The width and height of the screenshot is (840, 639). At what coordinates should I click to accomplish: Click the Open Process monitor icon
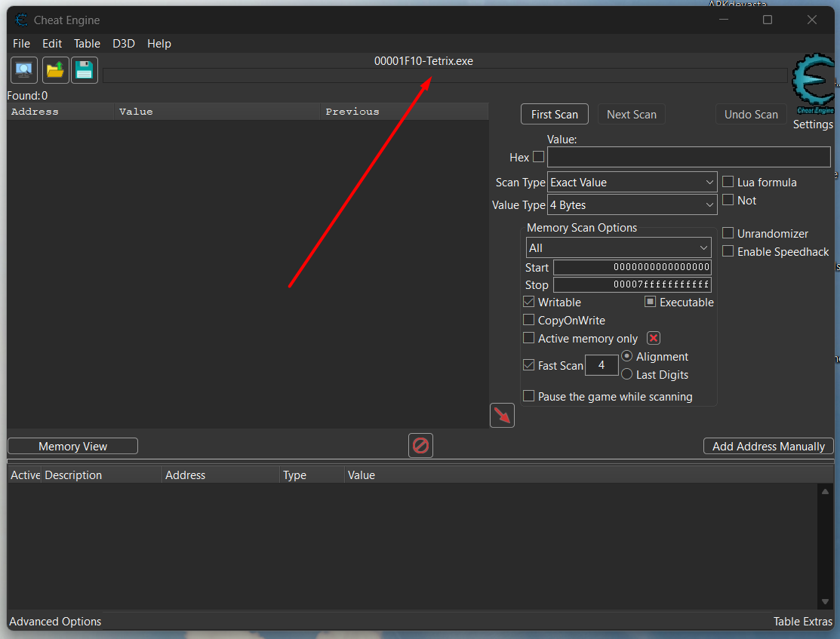[x=24, y=70]
